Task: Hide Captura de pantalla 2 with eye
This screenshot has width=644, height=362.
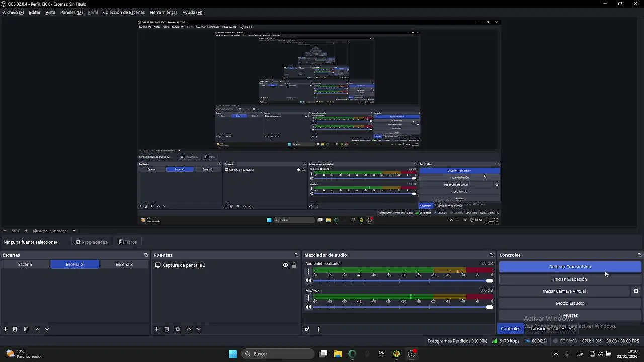Action: tap(285, 265)
